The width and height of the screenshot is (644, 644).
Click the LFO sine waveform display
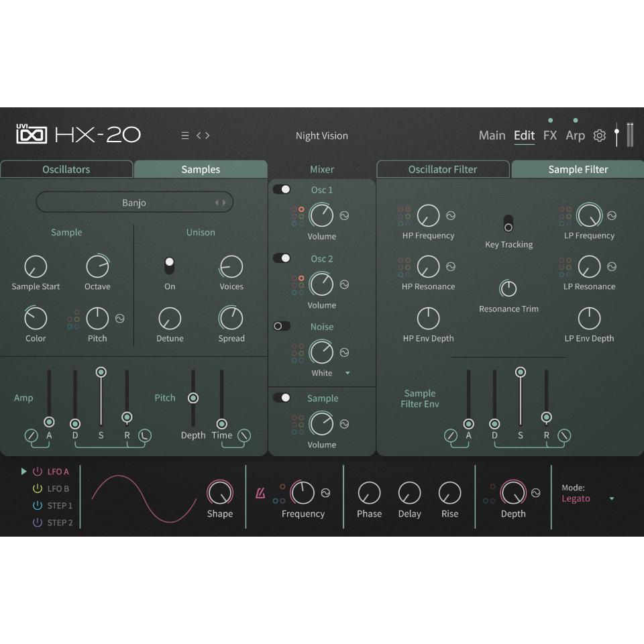tap(144, 498)
